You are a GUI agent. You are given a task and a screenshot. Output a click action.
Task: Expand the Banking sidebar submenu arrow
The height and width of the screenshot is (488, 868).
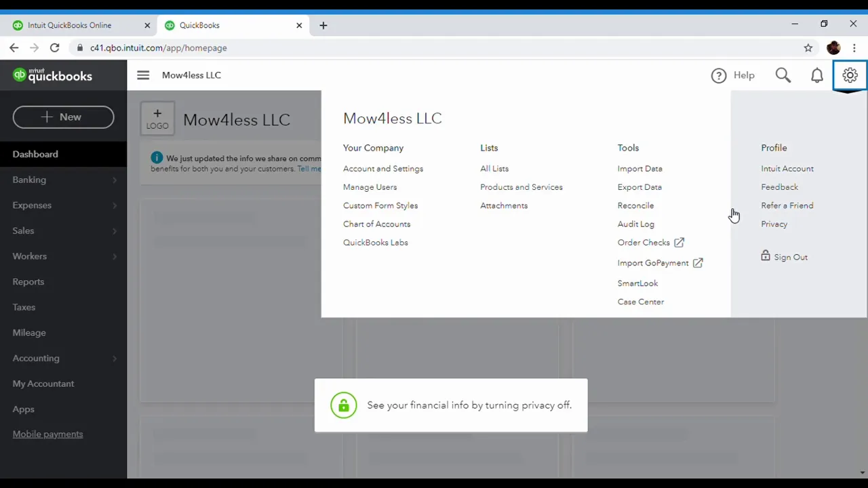(115, 180)
